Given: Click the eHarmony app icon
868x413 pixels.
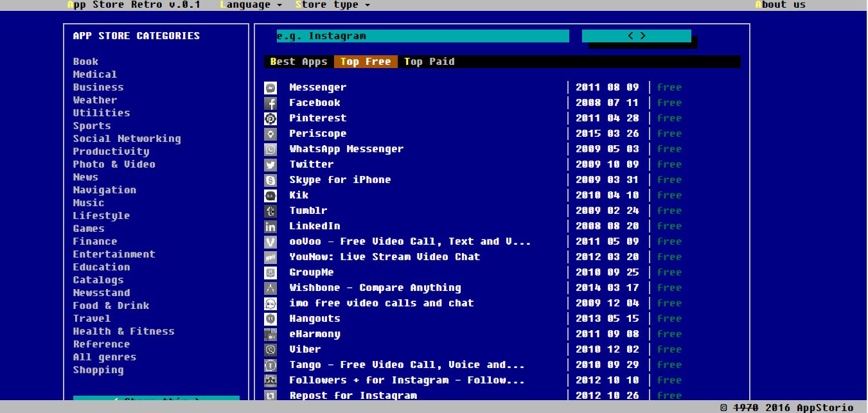Looking at the screenshot, I should [270, 335].
